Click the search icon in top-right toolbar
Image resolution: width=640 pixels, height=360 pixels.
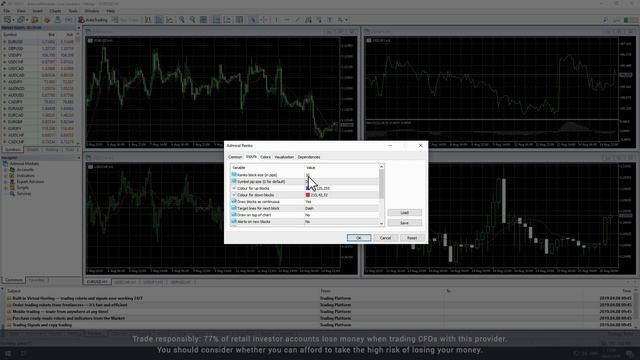(x=605, y=20)
